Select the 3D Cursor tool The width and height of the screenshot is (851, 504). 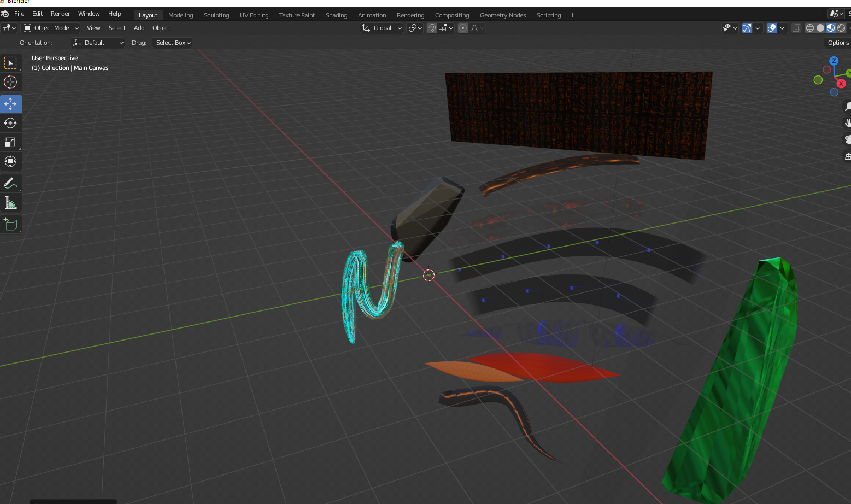click(11, 82)
